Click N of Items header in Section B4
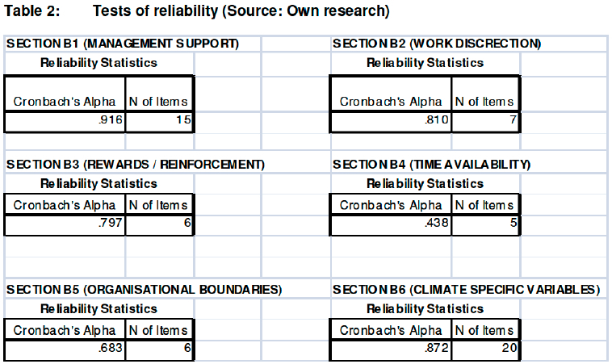The height and width of the screenshot is (364, 612). (x=484, y=205)
